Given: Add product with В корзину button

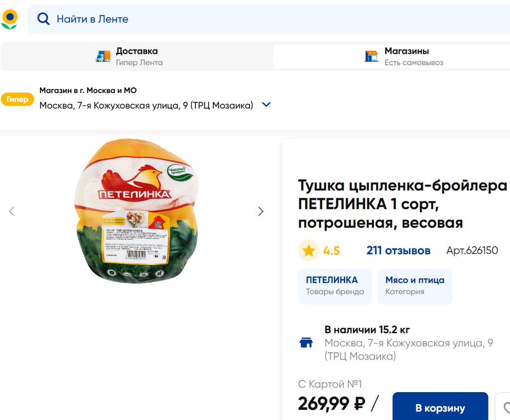Looking at the screenshot, I should pos(440,408).
